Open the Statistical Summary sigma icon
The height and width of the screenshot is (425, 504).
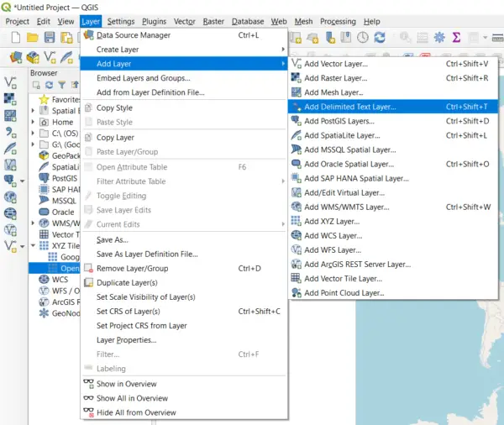[x=456, y=37]
